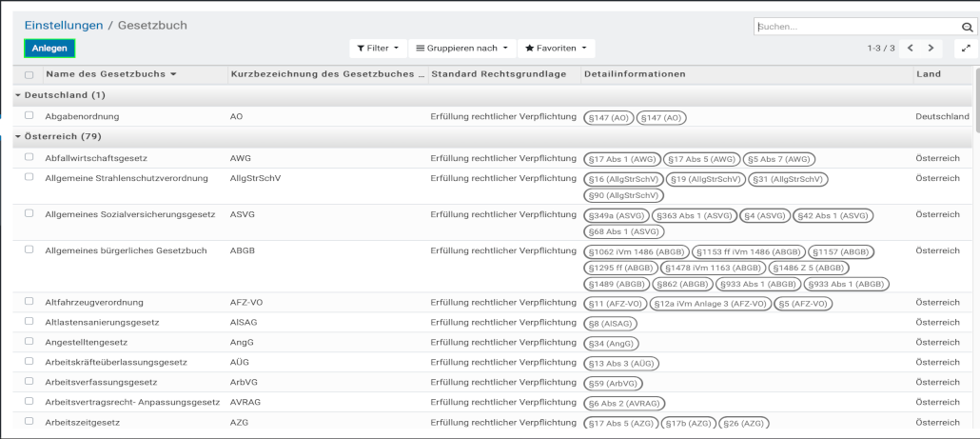Select the Abfallwirtschaftsgesetz row checkbox
Viewport: 980px width, 439px height.
click(x=29, y=157)
